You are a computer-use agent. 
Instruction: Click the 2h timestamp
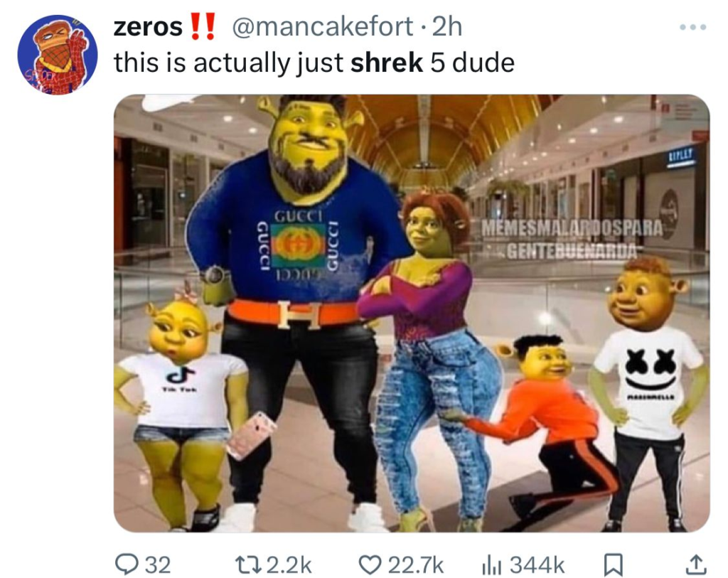[x=447, y=27]
